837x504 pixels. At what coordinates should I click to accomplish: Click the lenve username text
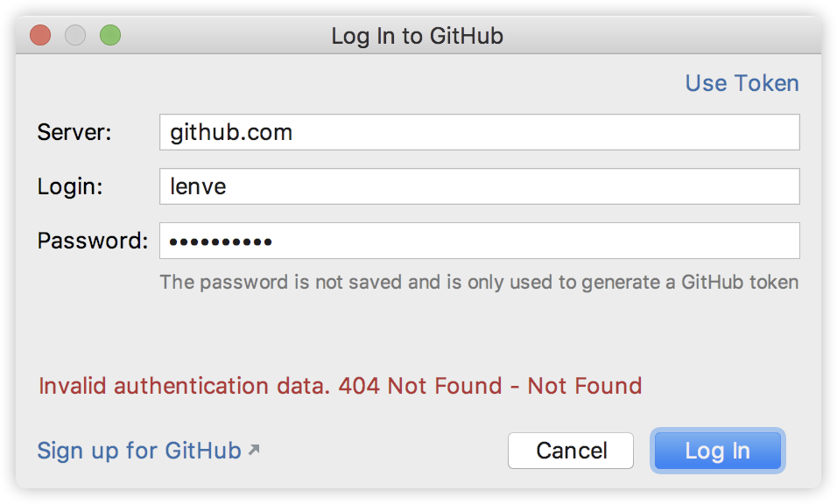coord(198,186)
